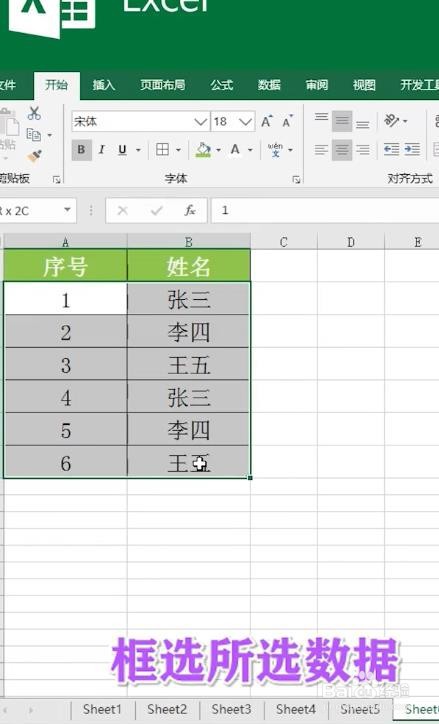Click into the formula bar showing 1
The width and height of the screenshot is (439, 724).
(325, 211)
